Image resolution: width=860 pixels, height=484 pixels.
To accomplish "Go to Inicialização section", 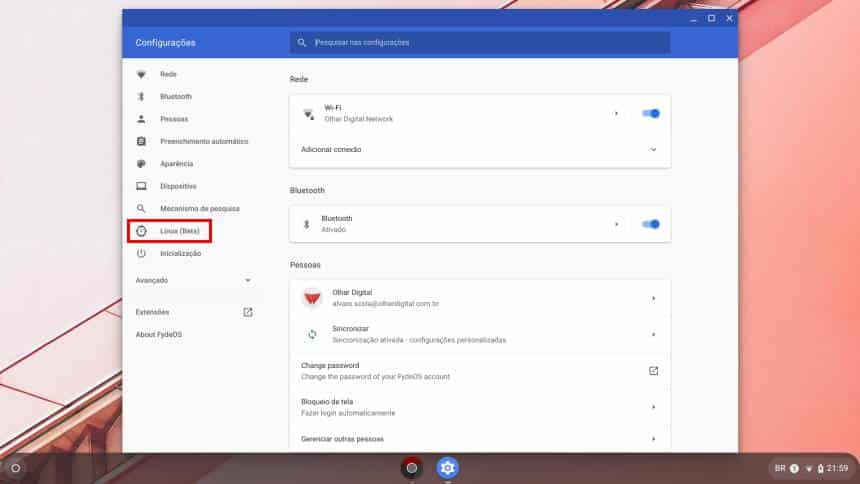I will coord(180,254).
